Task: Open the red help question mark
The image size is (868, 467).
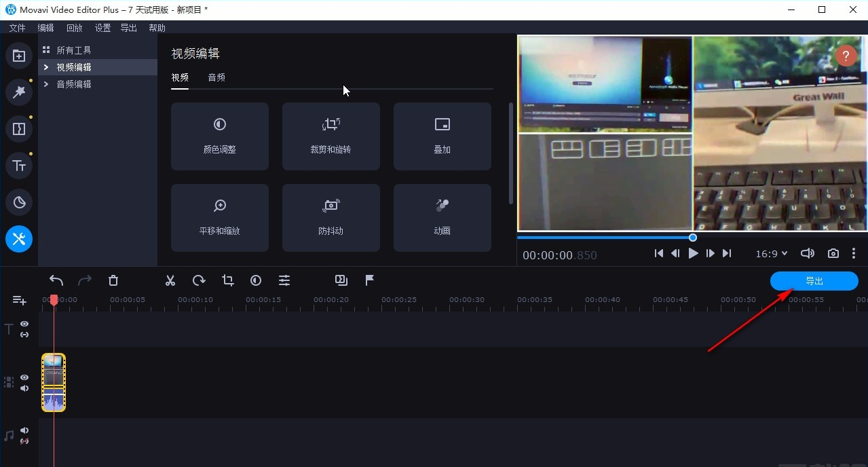Action: [846, 56]
